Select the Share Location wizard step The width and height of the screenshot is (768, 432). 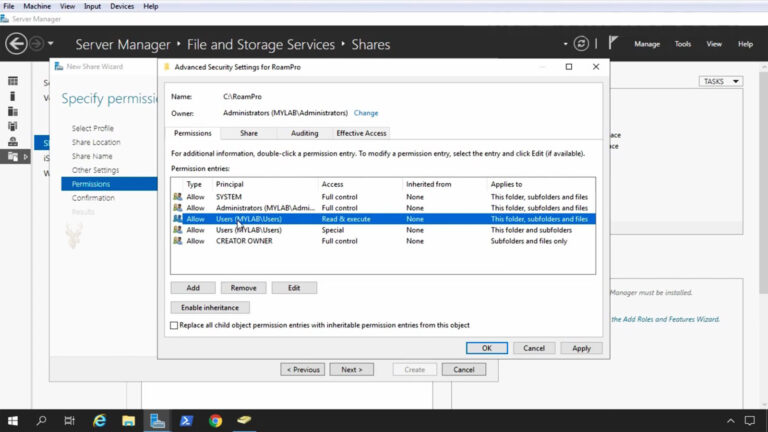click(x=96, y=142)
